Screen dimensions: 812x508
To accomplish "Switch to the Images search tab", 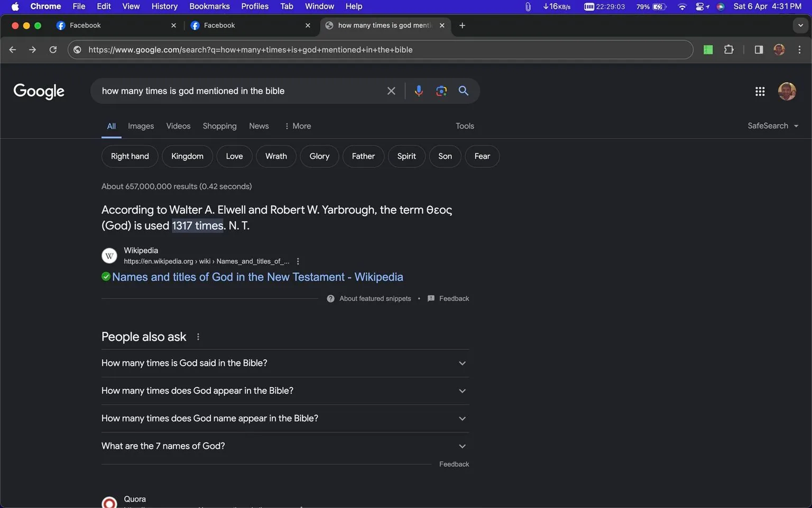I will [x=140, y=126].
